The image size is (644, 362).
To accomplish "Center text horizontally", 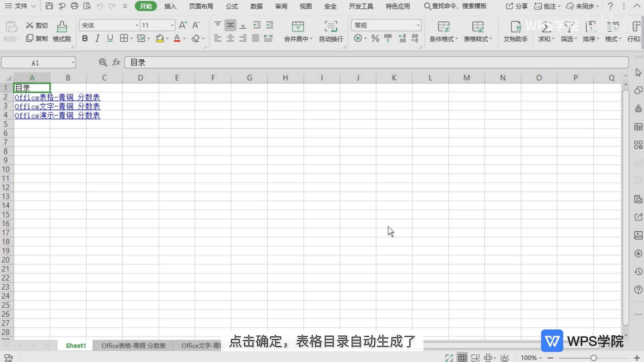I will click(230, 38).
